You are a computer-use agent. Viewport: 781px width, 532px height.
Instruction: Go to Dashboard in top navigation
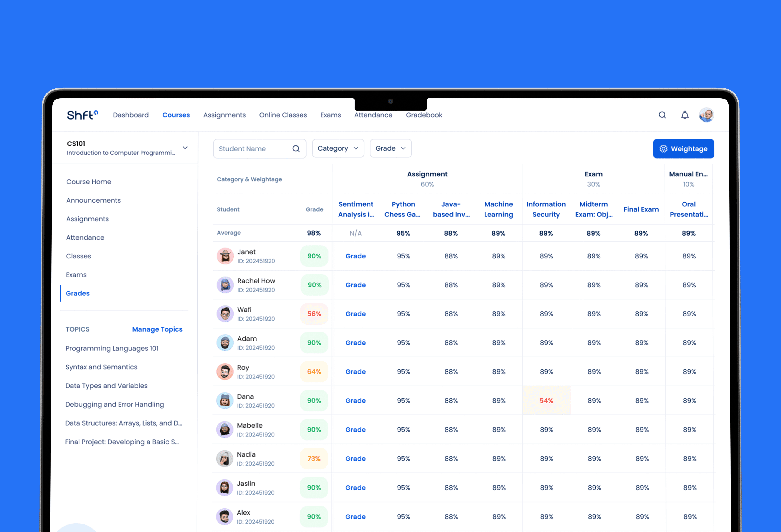tap(131, 115)
